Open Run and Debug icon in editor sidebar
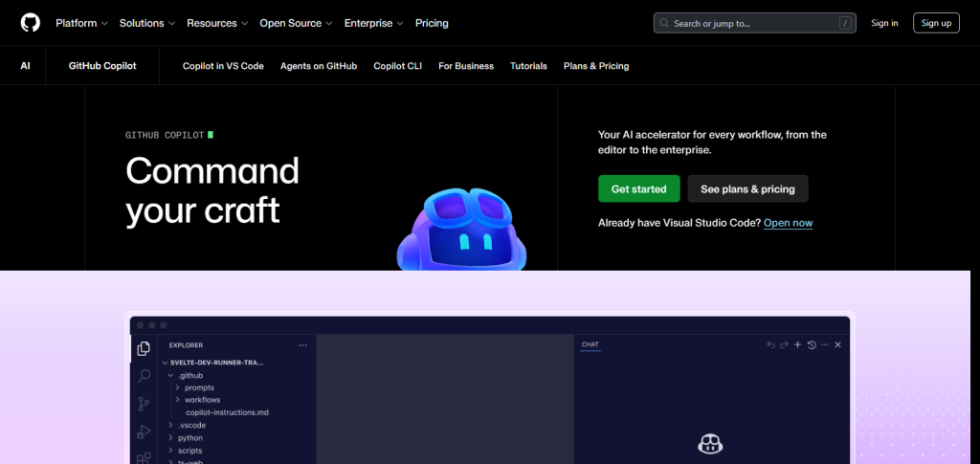Screen dimensions: 980x464 click(x=144, y=431)
